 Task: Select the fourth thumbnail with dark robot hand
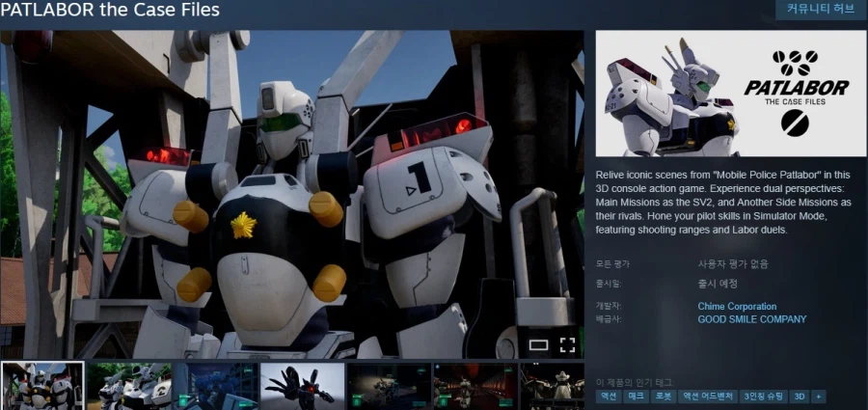302,386
